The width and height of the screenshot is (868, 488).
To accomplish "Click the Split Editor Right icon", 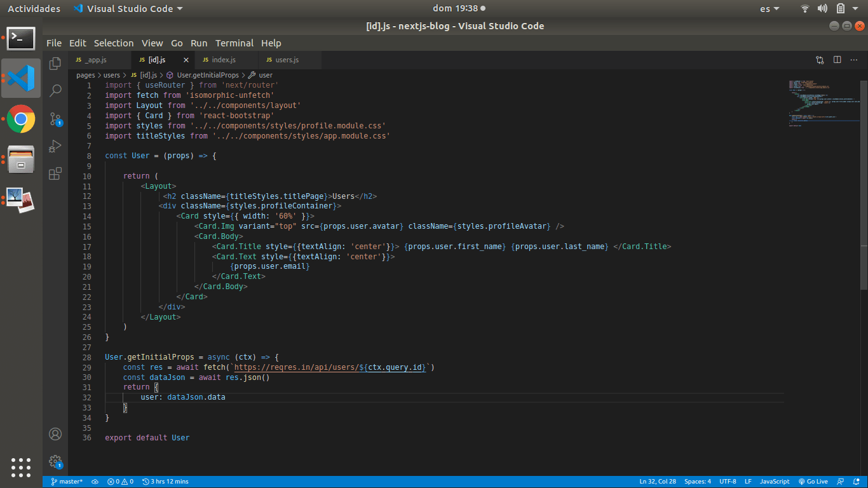I will pyautogui.click(x=837, y=60).
